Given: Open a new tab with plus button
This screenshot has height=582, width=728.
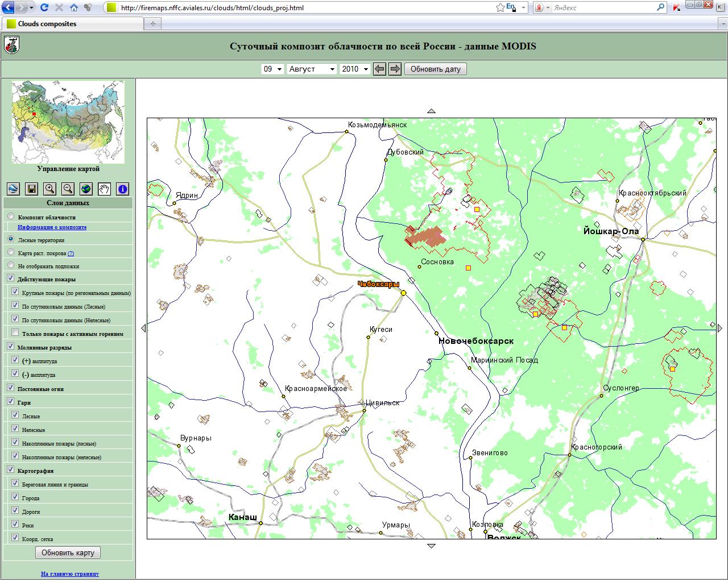Looking at the screenshot, I should point(152,24).
